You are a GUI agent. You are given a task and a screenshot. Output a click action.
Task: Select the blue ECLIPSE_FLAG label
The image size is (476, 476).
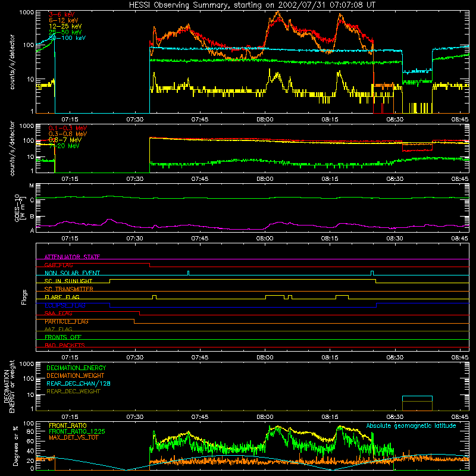[x=65, y=305]
